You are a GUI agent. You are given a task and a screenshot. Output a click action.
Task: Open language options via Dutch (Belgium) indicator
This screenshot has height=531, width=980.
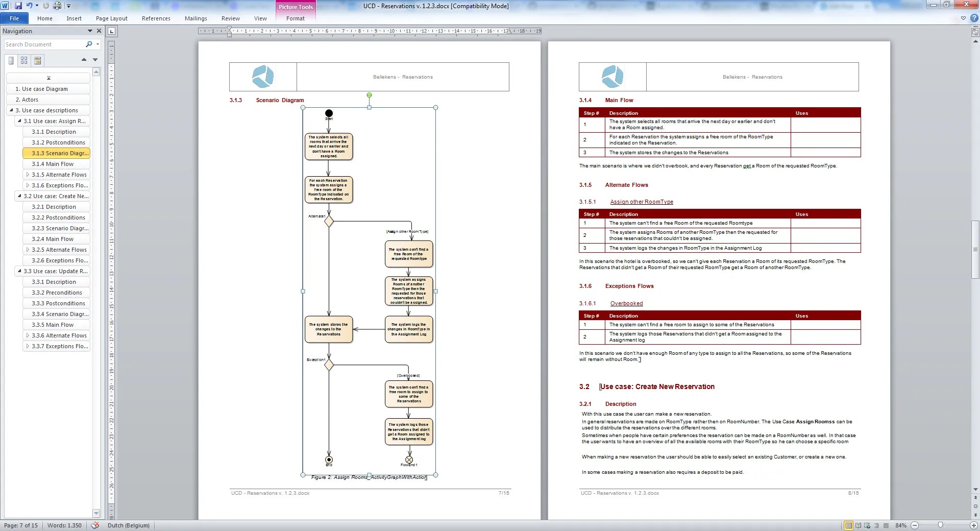coord(128,525)
